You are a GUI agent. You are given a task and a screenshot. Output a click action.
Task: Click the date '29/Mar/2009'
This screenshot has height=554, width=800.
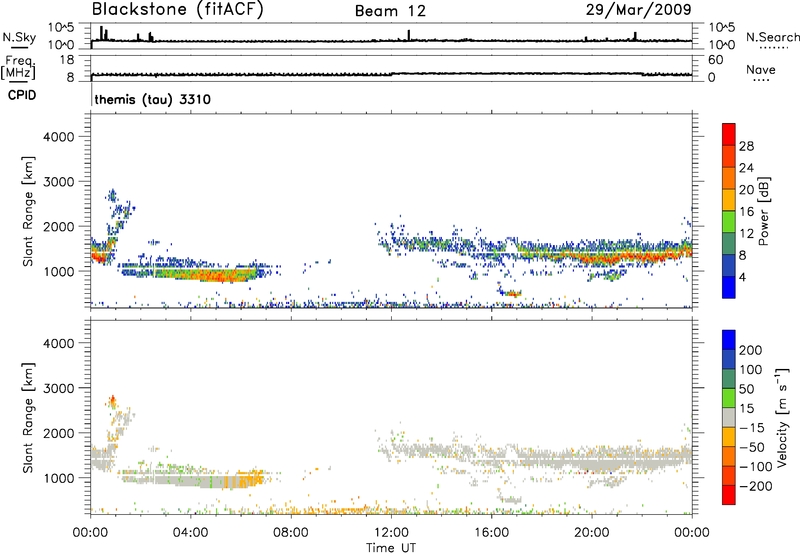(x=638, y=10)
